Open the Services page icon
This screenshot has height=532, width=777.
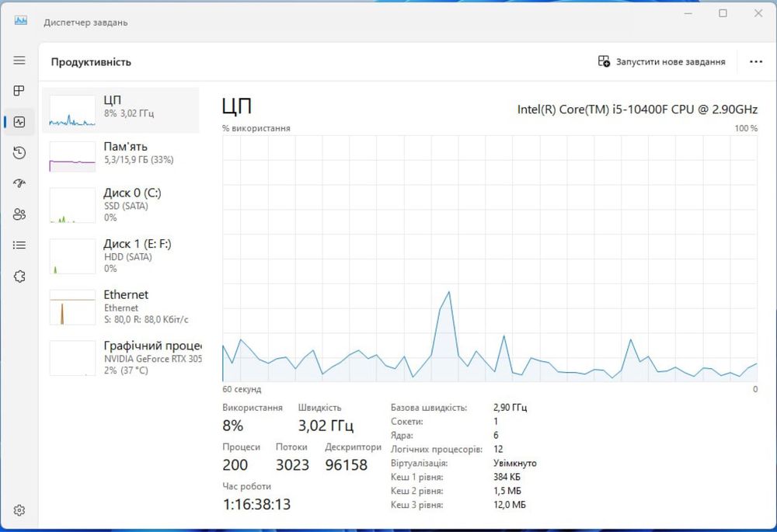pos(19,276)
